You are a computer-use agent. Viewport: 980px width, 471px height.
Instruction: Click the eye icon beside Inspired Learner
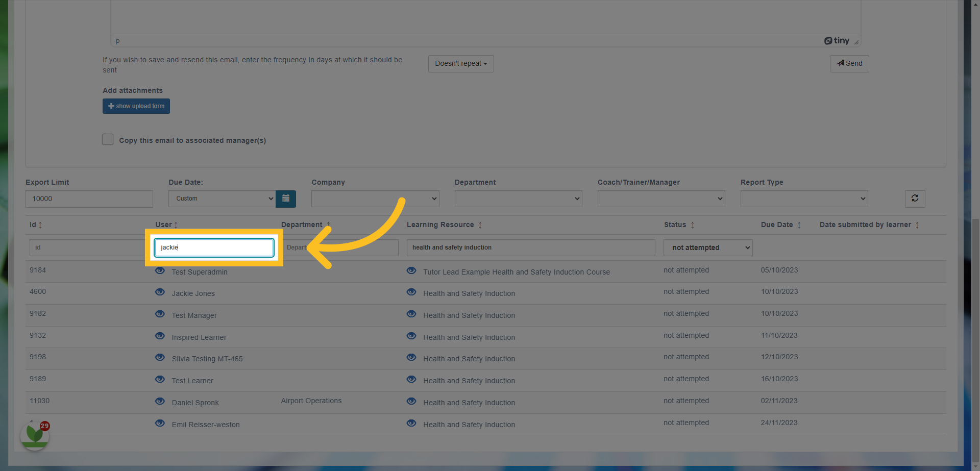160,336
